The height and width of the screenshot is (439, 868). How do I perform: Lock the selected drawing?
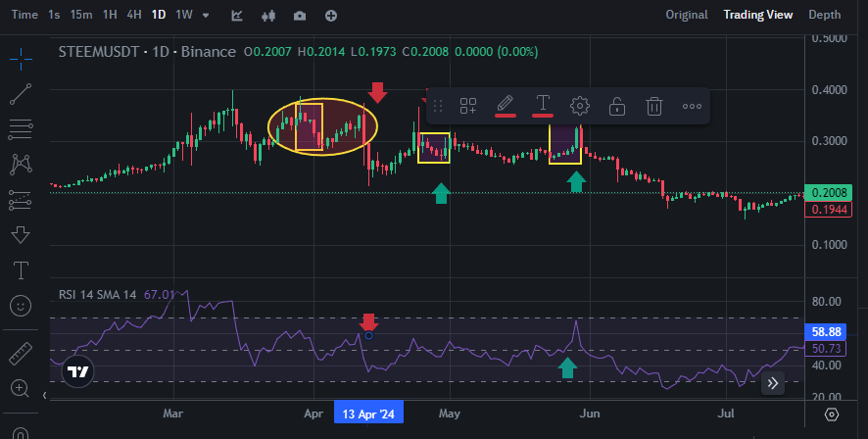616,106
